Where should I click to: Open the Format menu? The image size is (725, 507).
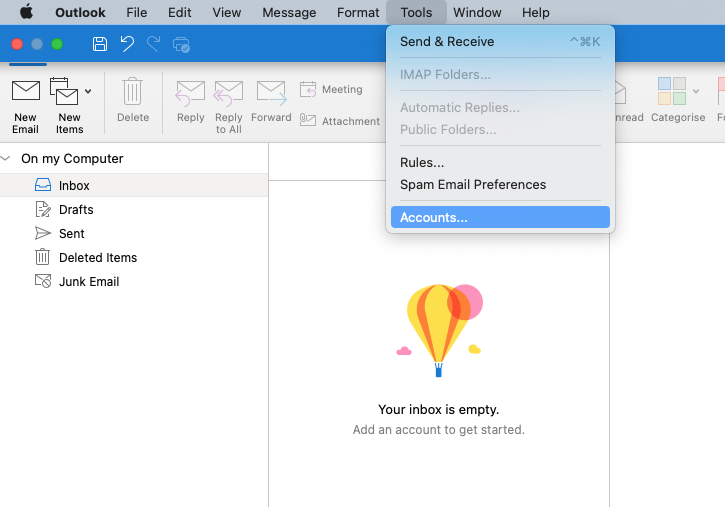point(358,12)
